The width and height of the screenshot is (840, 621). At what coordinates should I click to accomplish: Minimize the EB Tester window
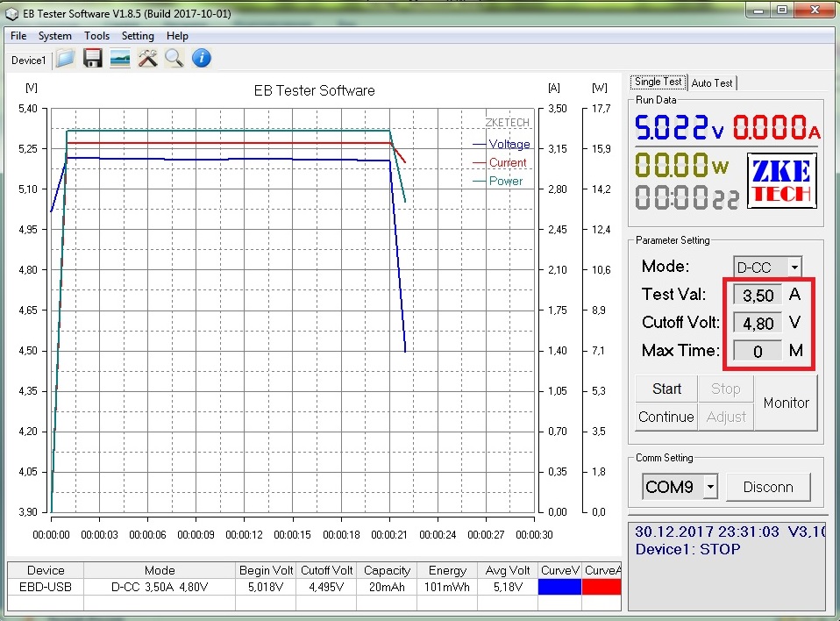[758, 11]
